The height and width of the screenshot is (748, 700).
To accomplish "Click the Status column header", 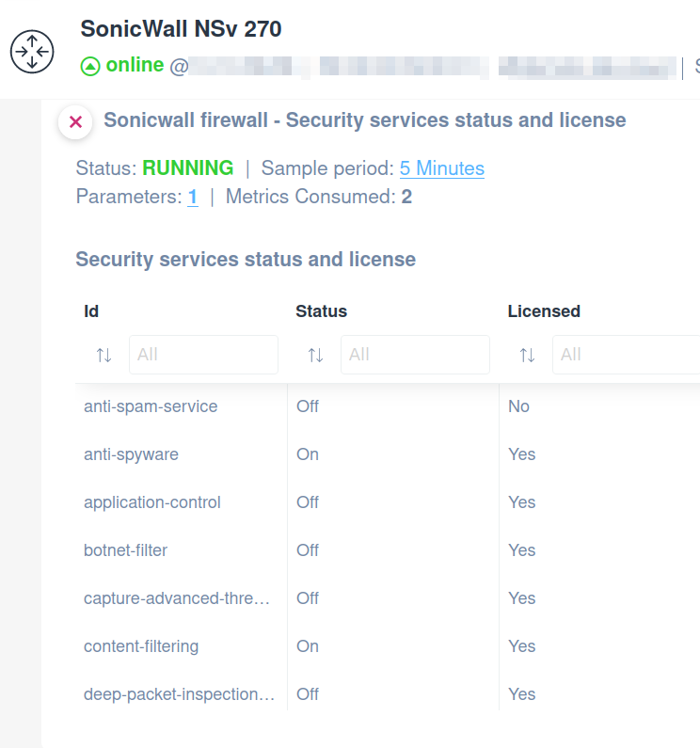I will coord(321,311).
